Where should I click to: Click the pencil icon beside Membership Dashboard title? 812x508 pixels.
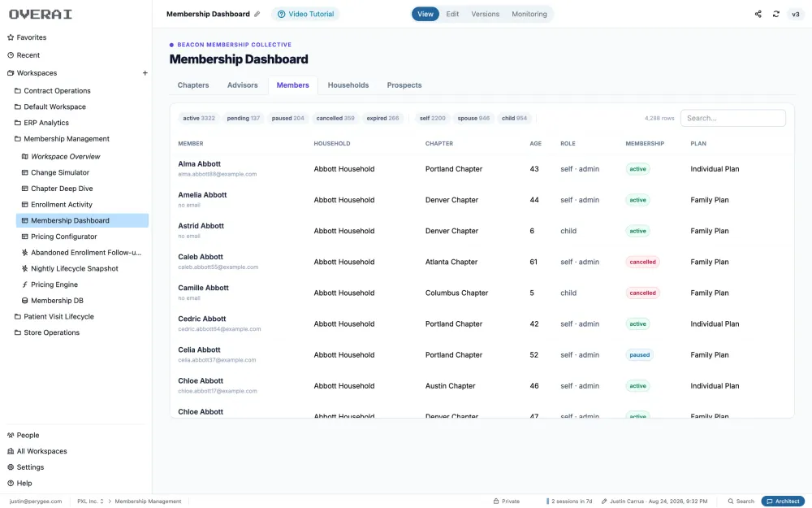257,14
